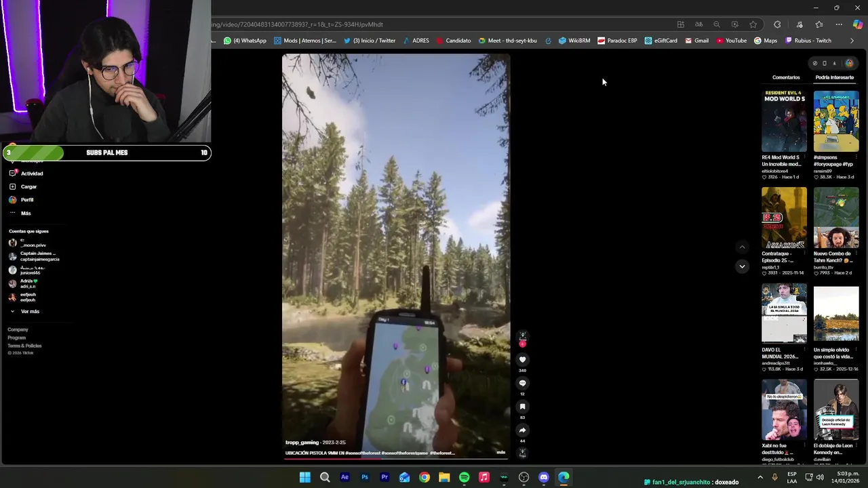Open the spinning music disc avatar

pos(522,453)
